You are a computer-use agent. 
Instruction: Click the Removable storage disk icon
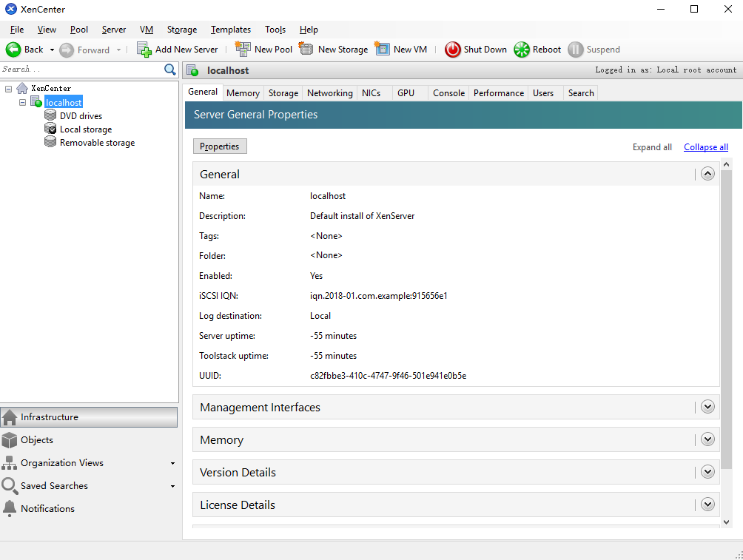tap(50, 141)
